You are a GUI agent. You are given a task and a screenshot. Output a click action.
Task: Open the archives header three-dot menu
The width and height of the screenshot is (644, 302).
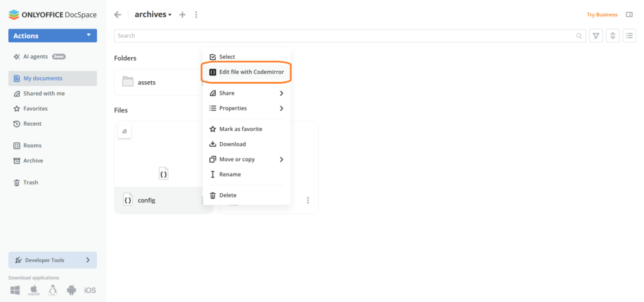(x=196, y=15)
